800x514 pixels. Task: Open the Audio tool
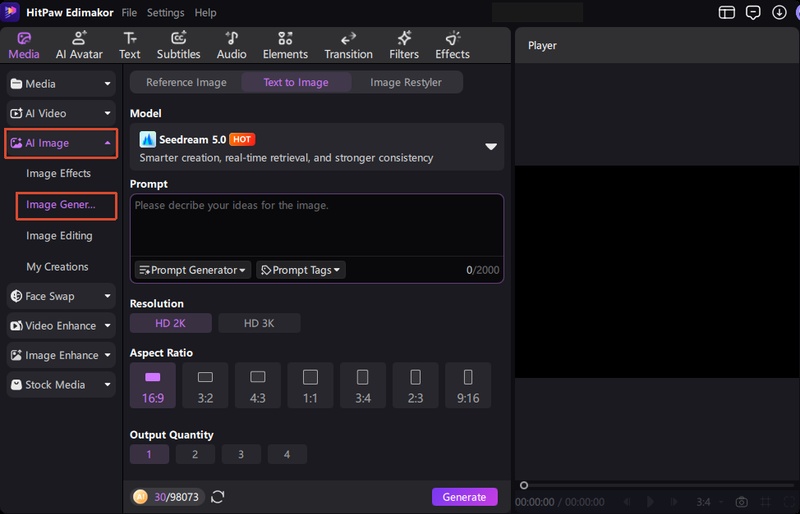[232, 45]
